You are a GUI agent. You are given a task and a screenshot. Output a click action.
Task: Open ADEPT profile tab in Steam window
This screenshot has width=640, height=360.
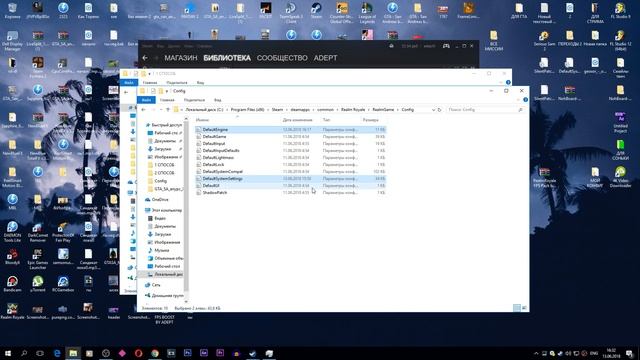325,58
